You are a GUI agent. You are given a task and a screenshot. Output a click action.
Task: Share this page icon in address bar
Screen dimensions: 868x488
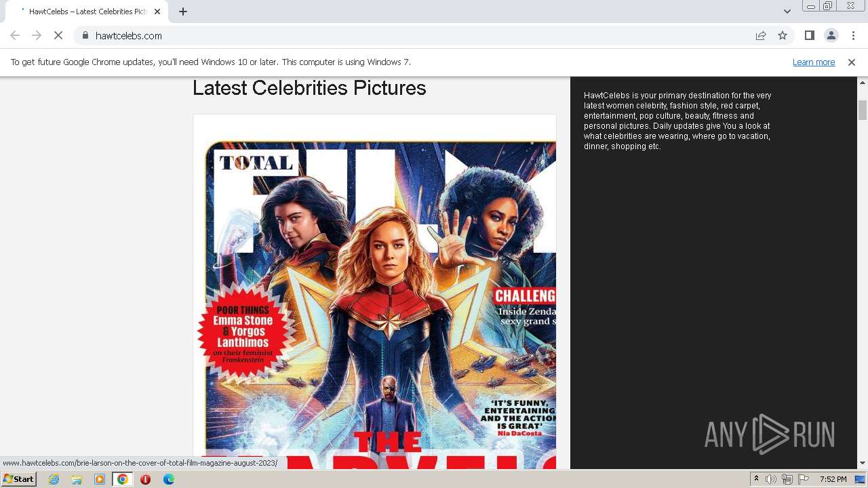tap(761, 35)
